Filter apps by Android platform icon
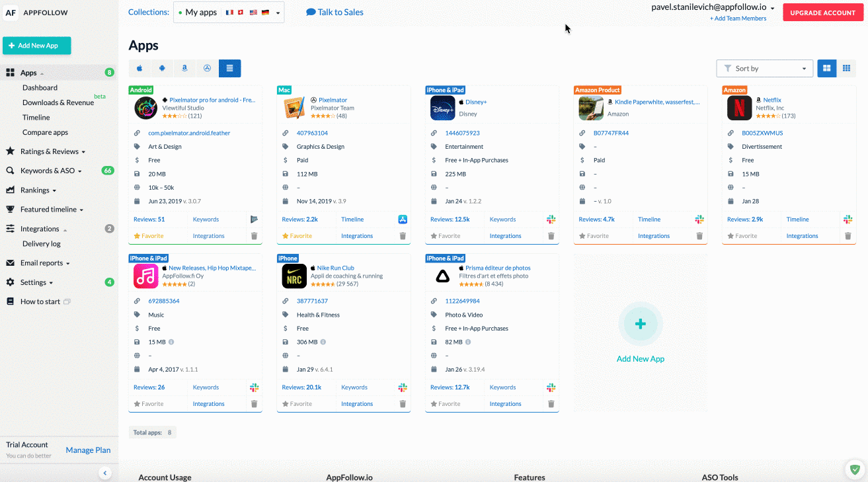The height and width of the screenshot is (482, 868). pos(162,68)
